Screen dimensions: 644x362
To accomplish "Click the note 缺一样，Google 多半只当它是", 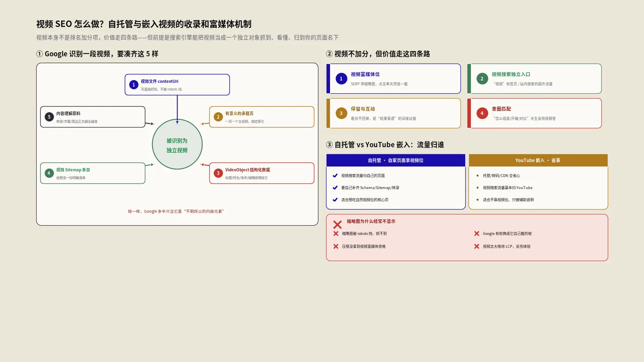I will point(176,211).
